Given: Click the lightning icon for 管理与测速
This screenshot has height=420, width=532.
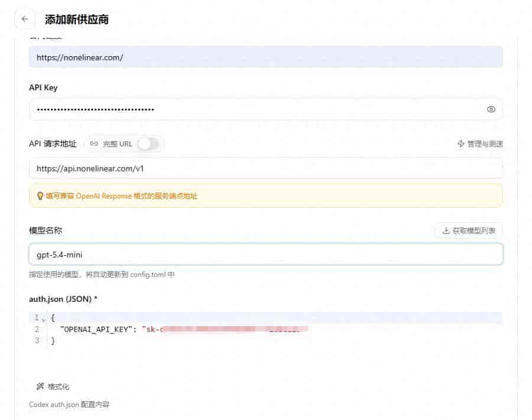Looking at the screenshot, I should click(460, 144).
